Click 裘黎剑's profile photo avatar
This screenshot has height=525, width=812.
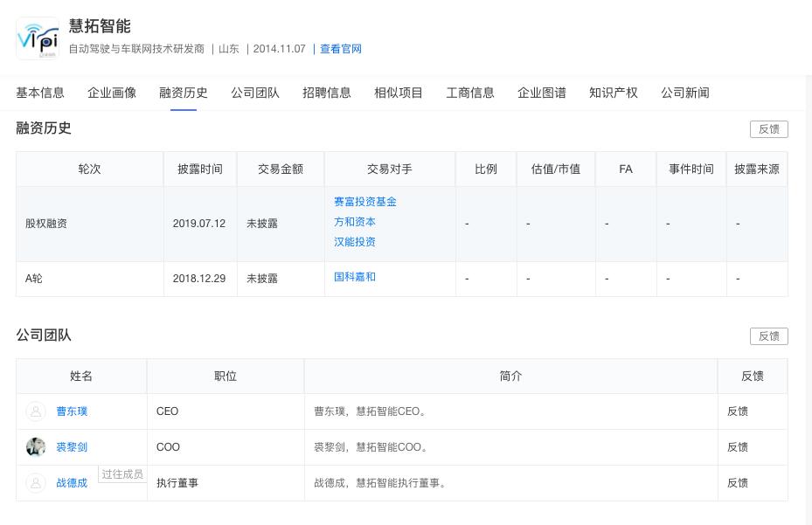(36, 447)
